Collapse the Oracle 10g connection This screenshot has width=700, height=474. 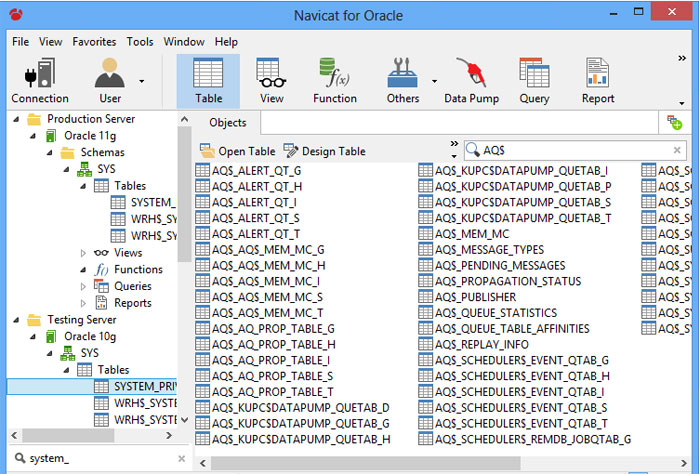point(33,337)
